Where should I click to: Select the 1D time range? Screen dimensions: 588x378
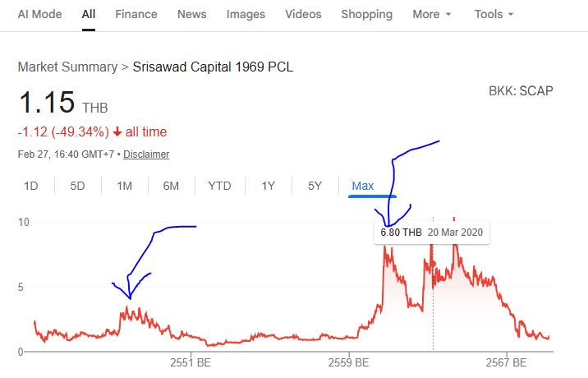point(30,186)
